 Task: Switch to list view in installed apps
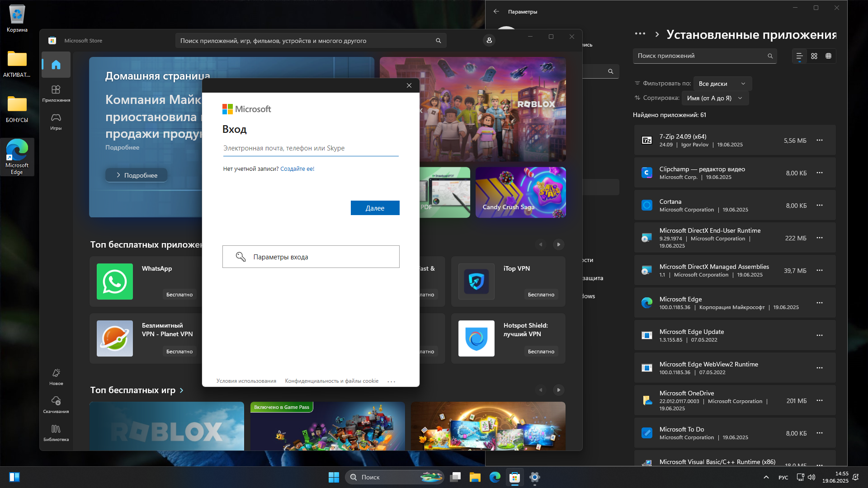point(799,56)
